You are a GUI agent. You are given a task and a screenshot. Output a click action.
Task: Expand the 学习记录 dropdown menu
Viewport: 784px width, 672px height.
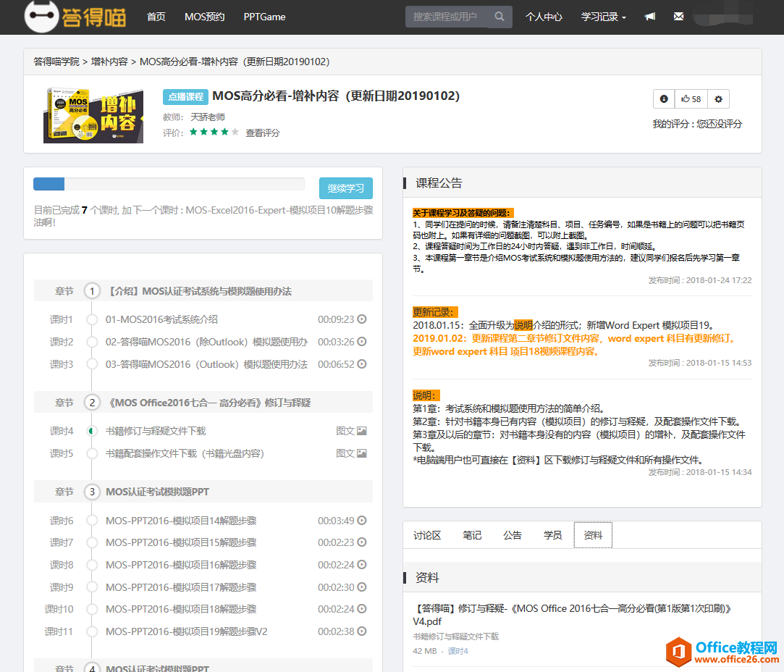[603, 17]
